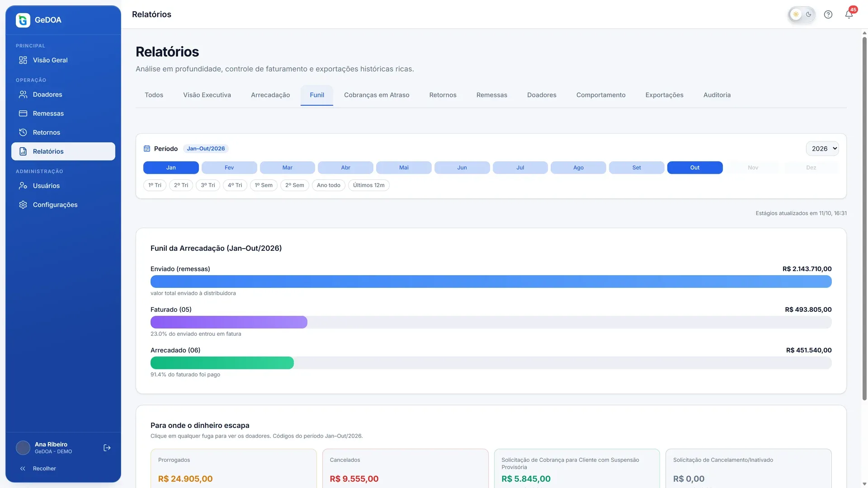Viewport: 868px width, 488px height.
Task: Switch to the Auditoria tab
Action: point(717,95)
